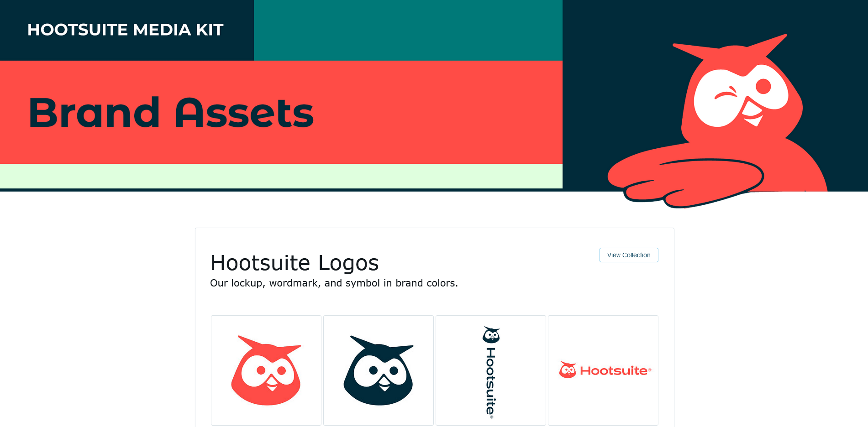The width and height of the screenshot is (868, 427).
Task: Click the View Collection button
Action: [x=629, y=255]
